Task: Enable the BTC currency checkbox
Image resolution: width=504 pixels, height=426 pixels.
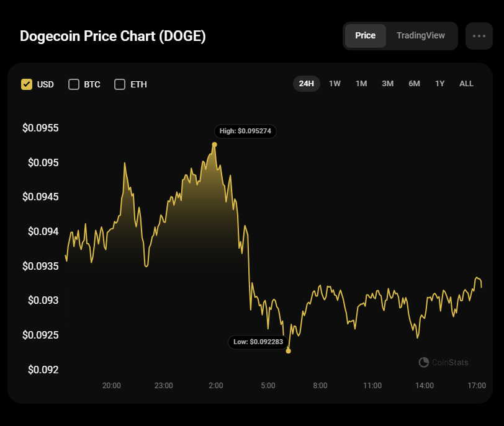Action: (x=74, y=84)
